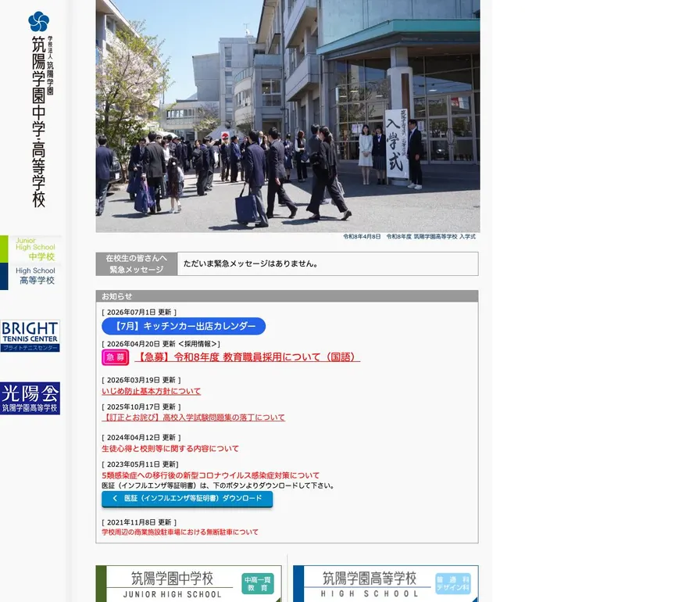Image resolution: width=700 pixels, height=602 pixels.
Task: Open the 筑陽学園高等学校 High School banner
Action: coord(386,584)
